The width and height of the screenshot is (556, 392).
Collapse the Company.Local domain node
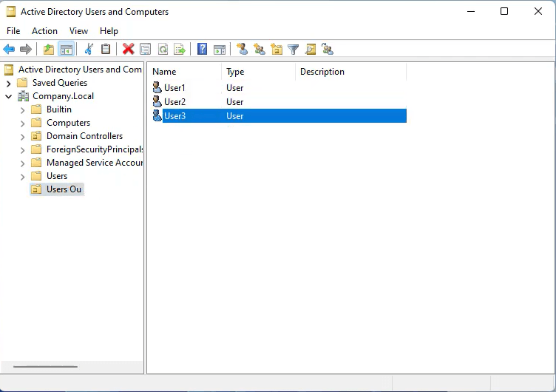click(8, 96)
